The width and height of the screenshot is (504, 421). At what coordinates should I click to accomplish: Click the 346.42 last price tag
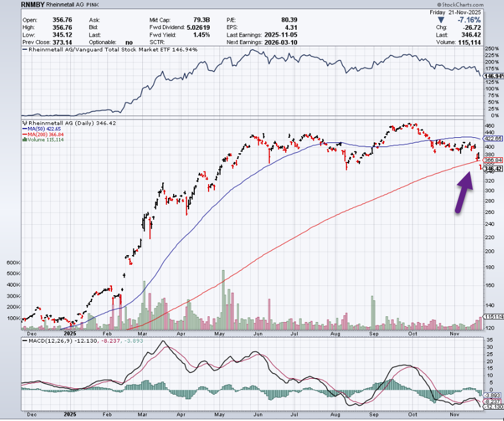(493, 169)
